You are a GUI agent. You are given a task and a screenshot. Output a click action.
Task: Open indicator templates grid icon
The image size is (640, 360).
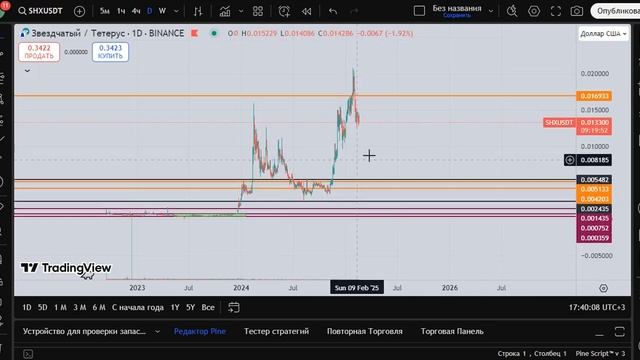[258, 11]
